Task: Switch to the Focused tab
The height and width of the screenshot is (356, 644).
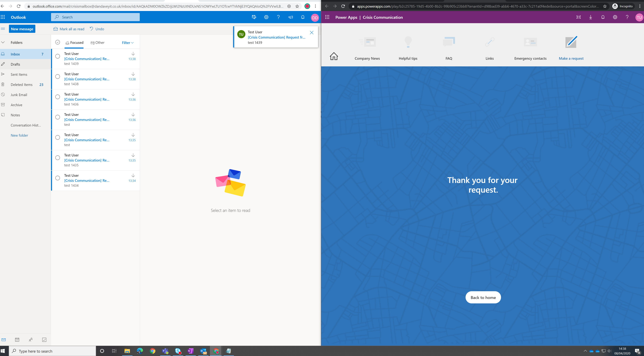Action: click(x=74, y=42)
